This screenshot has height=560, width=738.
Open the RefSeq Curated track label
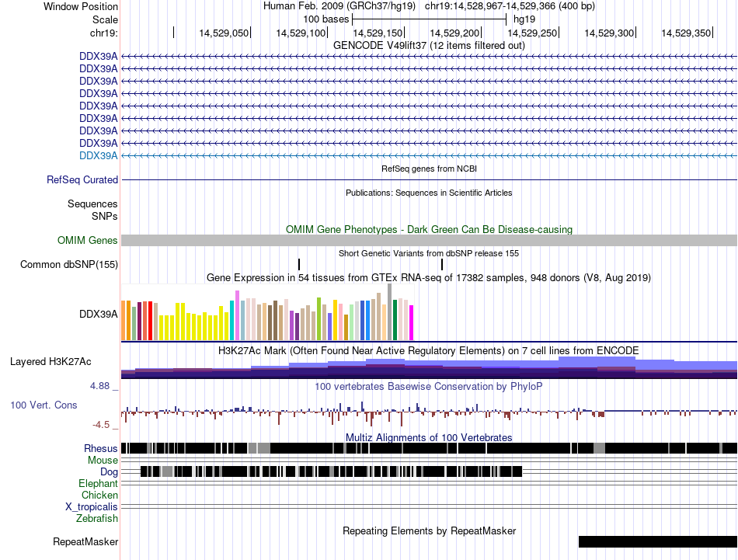click(x=82, y=179)
